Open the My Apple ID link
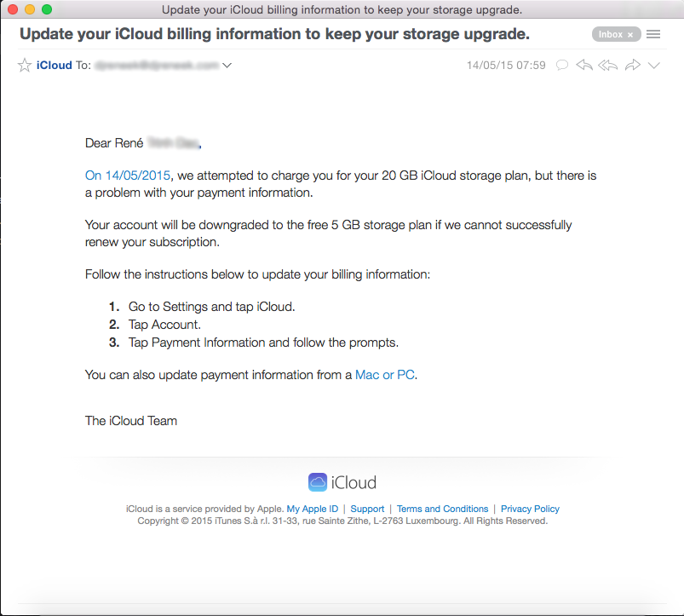This screenshot has width=684, height=616. click(312, 509)
